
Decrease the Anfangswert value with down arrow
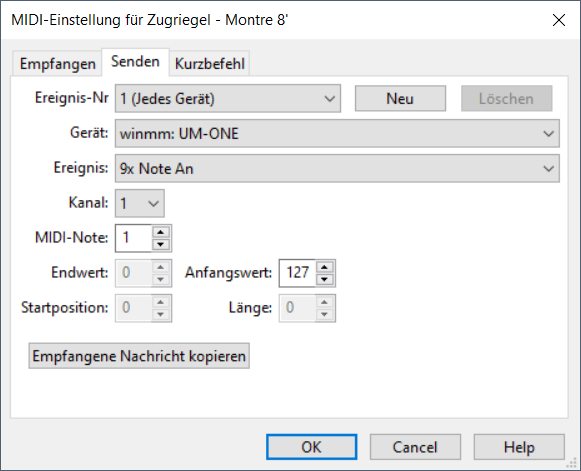click(x=325, y=279)
